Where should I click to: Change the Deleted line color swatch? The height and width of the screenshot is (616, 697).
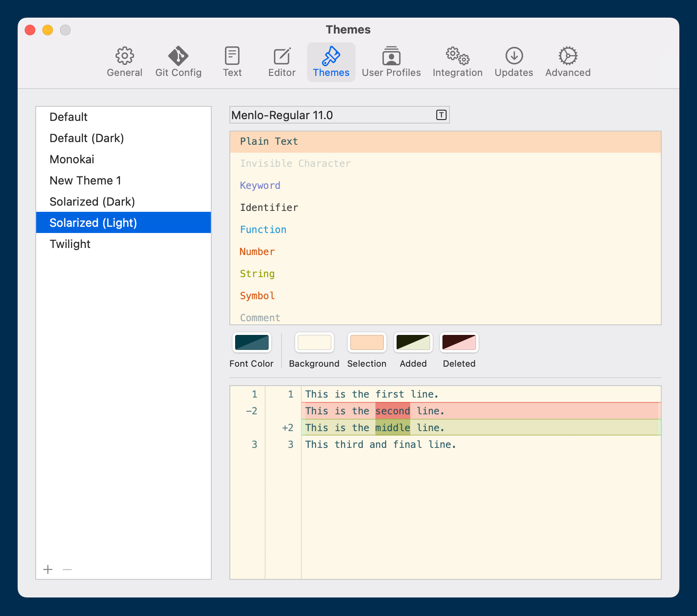(x=459, y=342)
